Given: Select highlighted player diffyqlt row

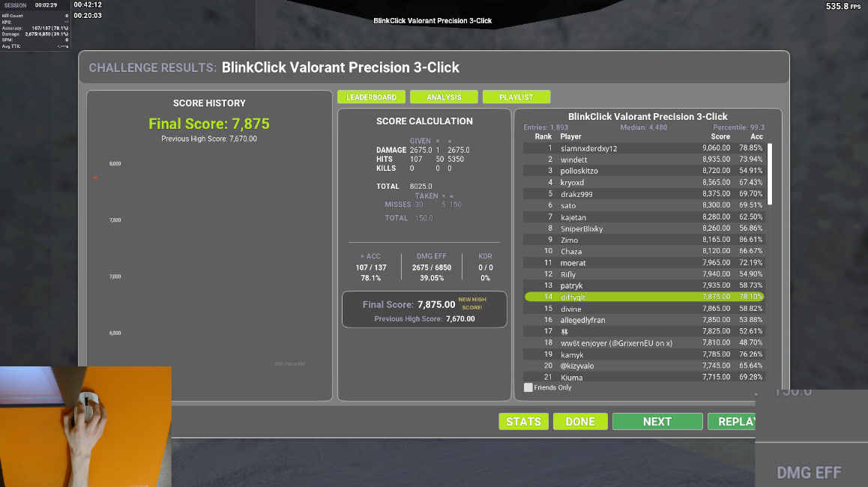Looking at the screenshot, I should point(644,297).
